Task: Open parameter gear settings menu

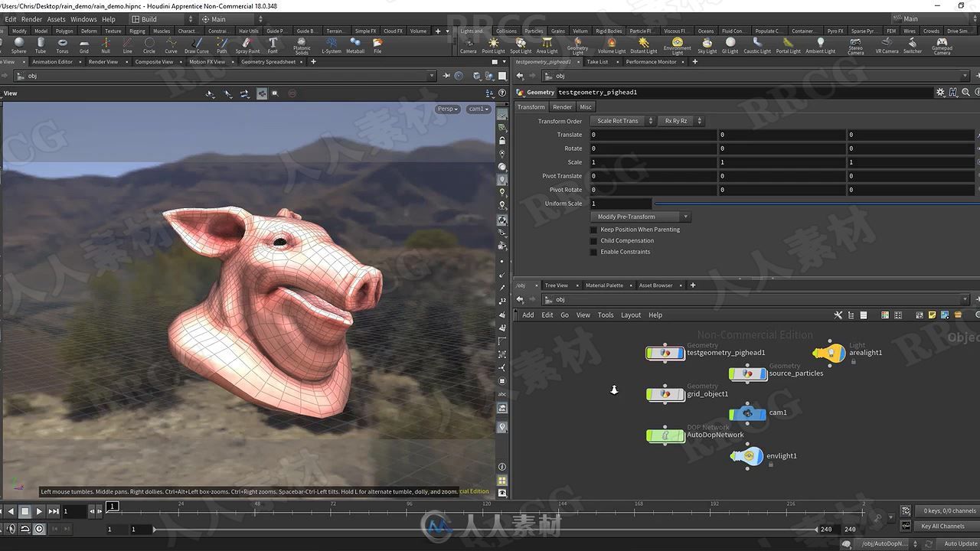Action: (x=940, y=92)
